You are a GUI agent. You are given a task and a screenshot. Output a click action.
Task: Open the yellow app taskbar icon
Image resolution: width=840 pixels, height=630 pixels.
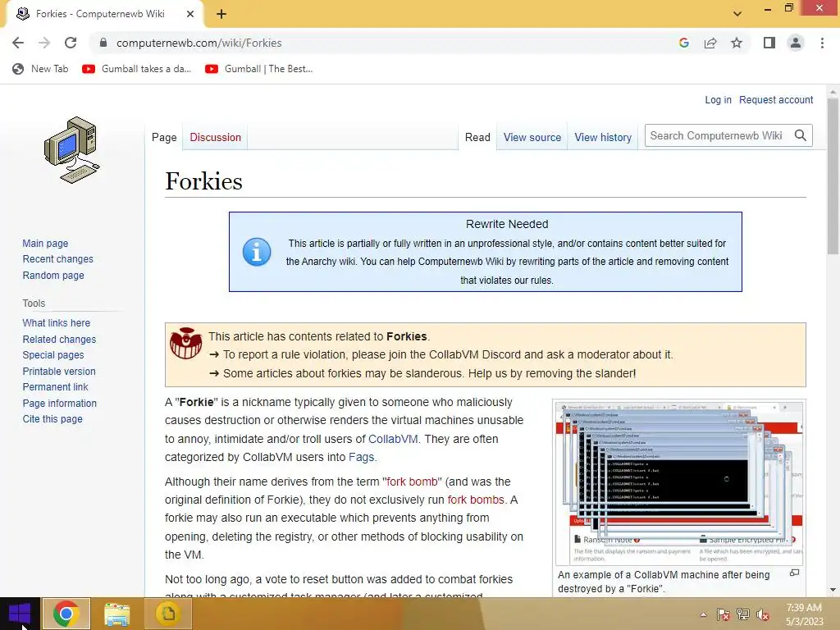click(x=168, y=614)
